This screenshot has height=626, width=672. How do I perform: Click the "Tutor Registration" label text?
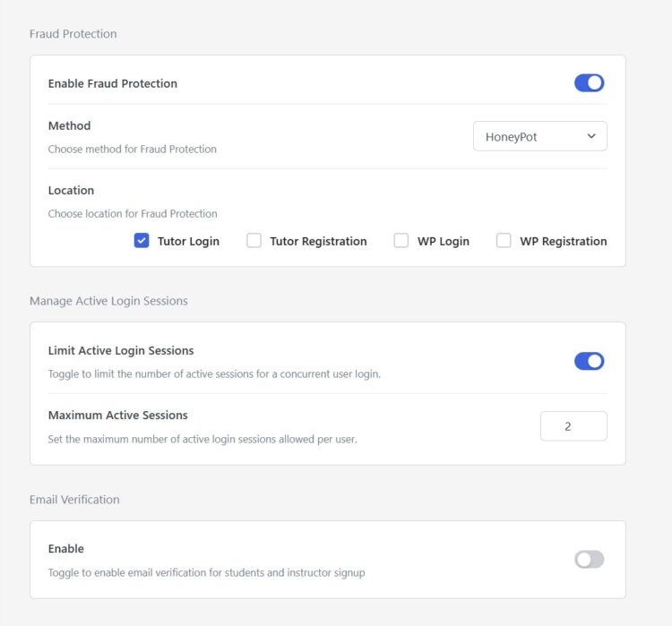(x=318, y=241)
